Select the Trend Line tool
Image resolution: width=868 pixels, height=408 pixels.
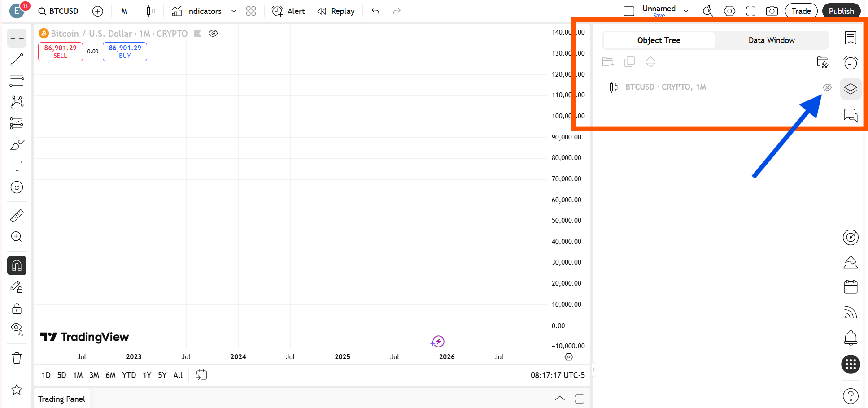17,60
